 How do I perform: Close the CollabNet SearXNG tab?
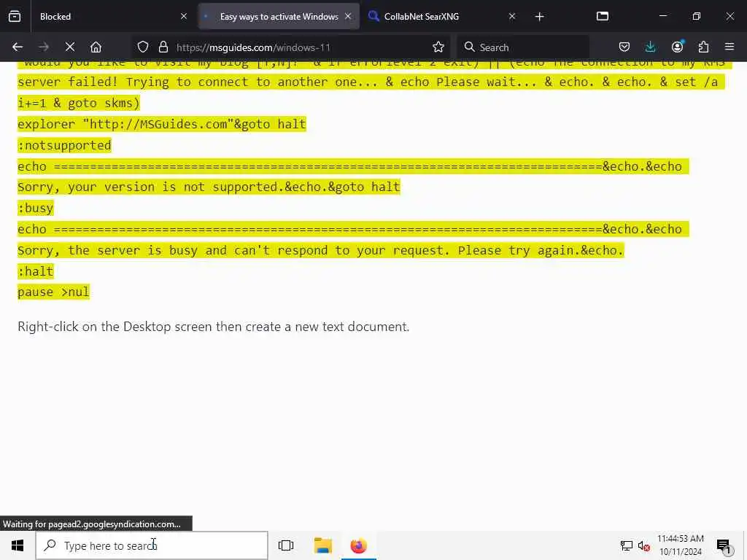pos(512,16)
